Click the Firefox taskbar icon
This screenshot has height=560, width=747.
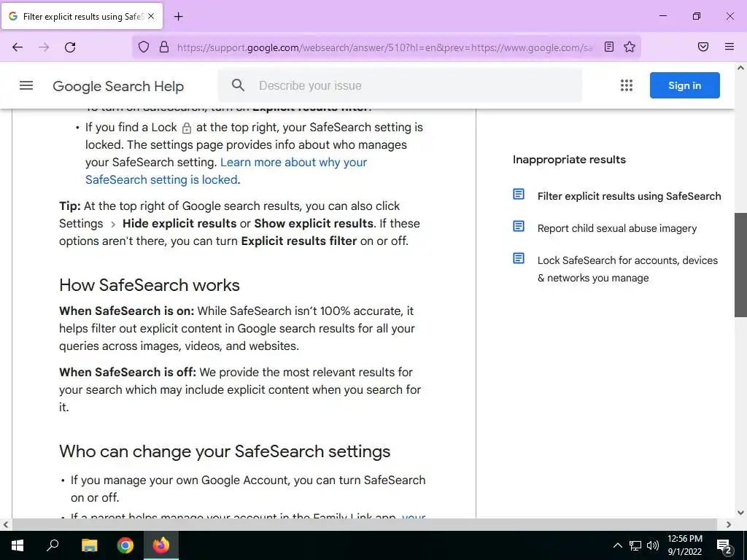(161, 545)
